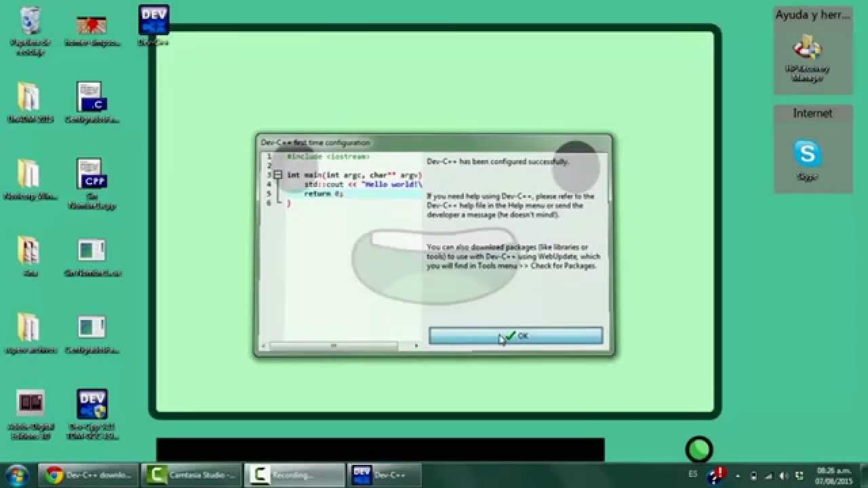Switch to the Recording taskbar button
The height and width of the screenshot is (488, 868).
pos(294,475)
